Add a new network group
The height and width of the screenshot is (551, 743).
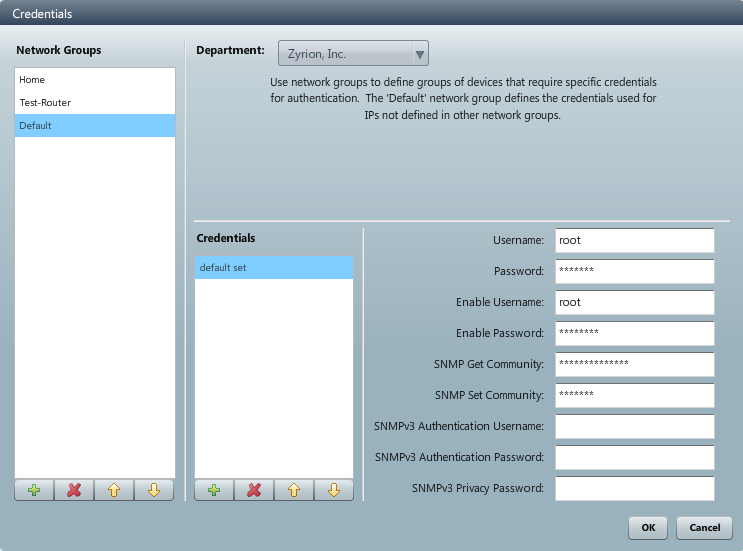click(34, 490)
